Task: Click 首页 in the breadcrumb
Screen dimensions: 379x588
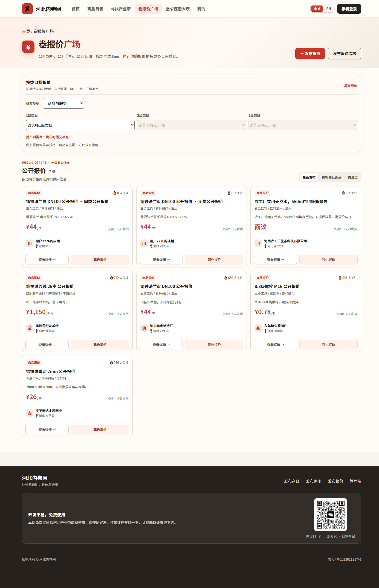Action: click(26, 31)
